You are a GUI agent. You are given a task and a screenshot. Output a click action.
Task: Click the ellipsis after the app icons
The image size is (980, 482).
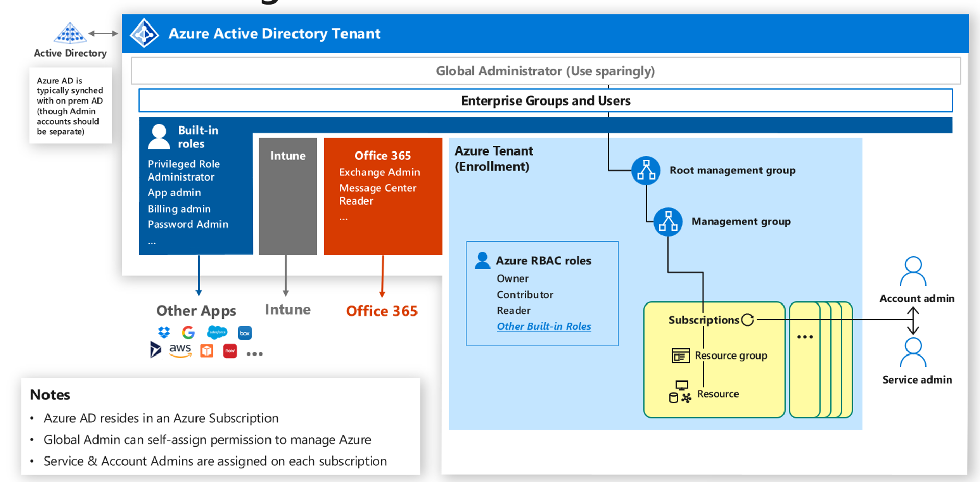click(x=254, y=354)
